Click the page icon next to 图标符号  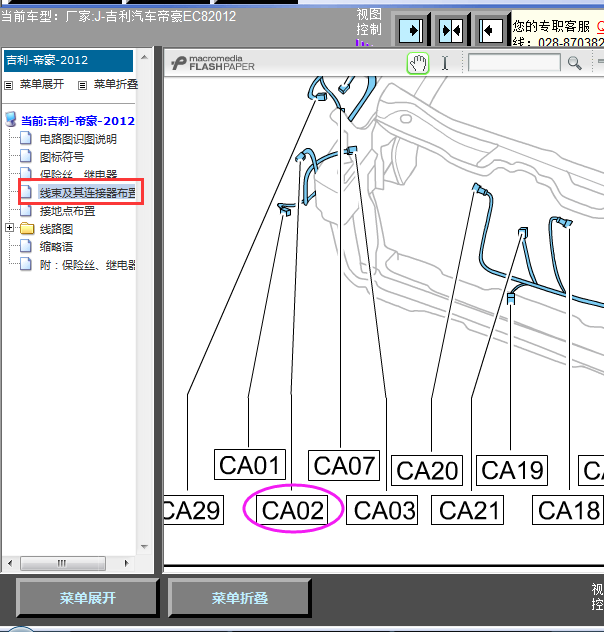point(26,156)
